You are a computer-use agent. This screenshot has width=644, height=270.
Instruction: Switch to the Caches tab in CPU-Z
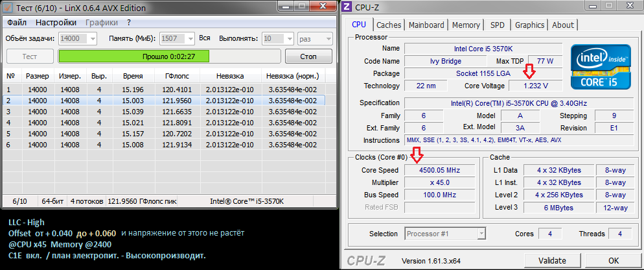[x=389, y=25]
